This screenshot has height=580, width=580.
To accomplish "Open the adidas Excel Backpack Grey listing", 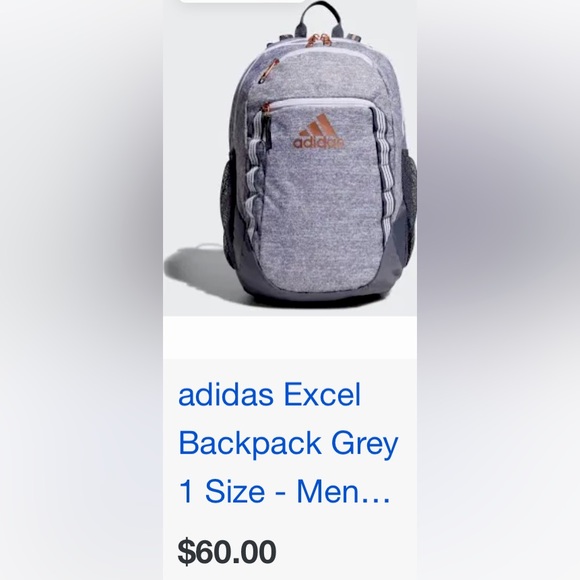I will (288, 442).
